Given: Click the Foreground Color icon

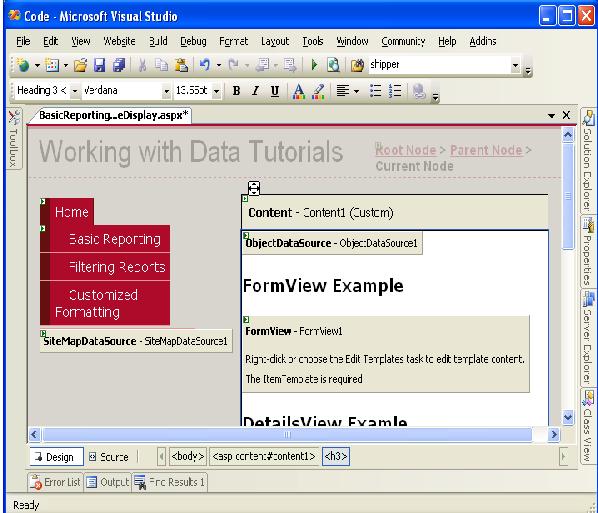Looking at the screenshot, I should pyautogui.click(x=298, y=91).
